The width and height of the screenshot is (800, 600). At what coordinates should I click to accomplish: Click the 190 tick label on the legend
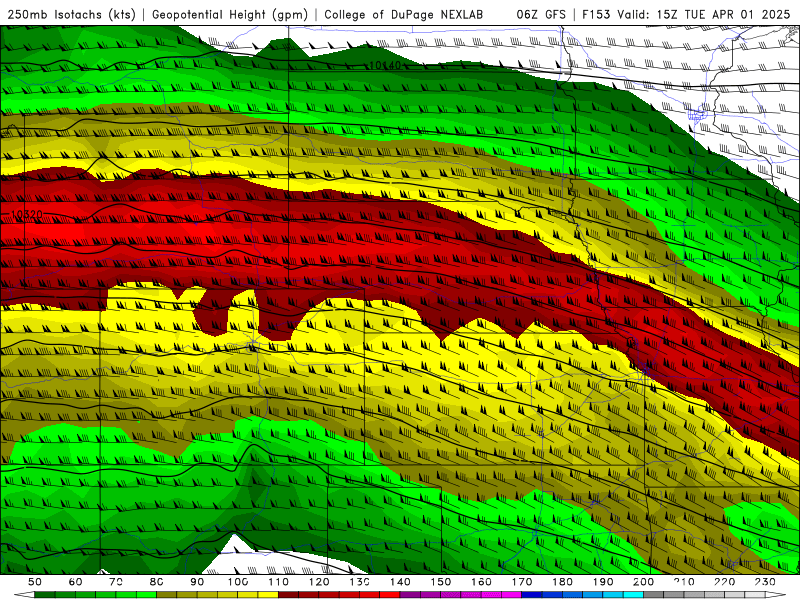603,582
